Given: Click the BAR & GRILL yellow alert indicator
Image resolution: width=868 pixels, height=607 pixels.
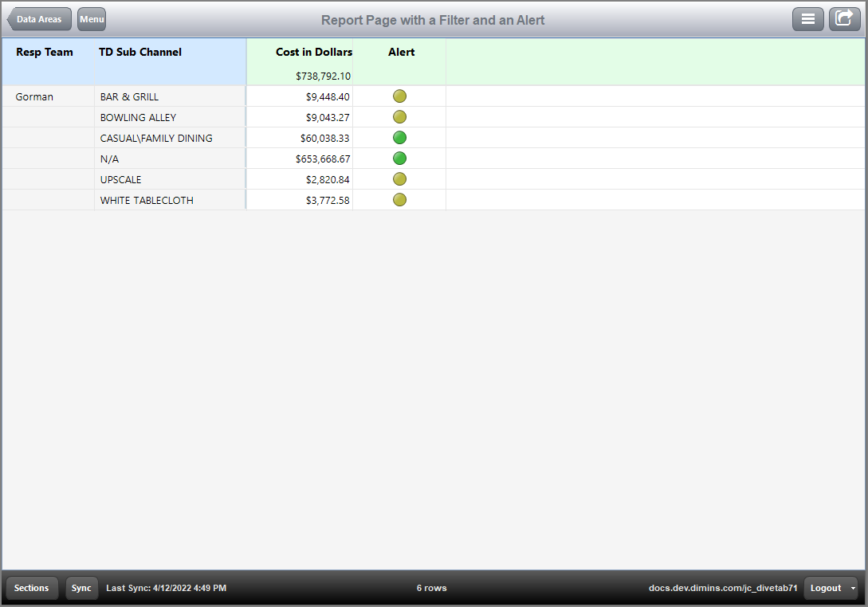Looking at the screenshot, I should [x=399, y=96].
